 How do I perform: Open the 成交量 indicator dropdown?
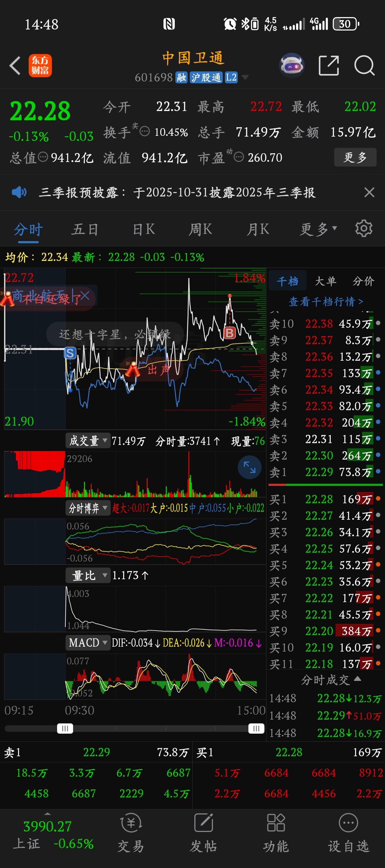coord(88,440)
